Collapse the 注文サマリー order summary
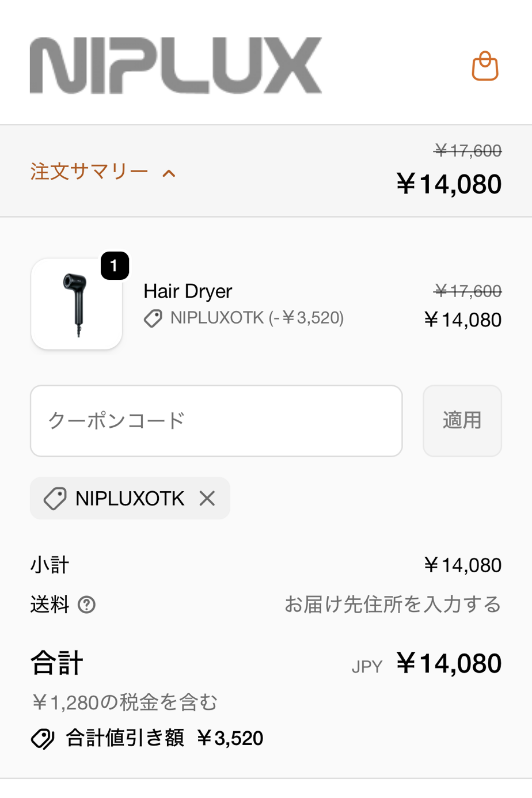This screenshot has height=798, width=532. click(x=90, y=172)
